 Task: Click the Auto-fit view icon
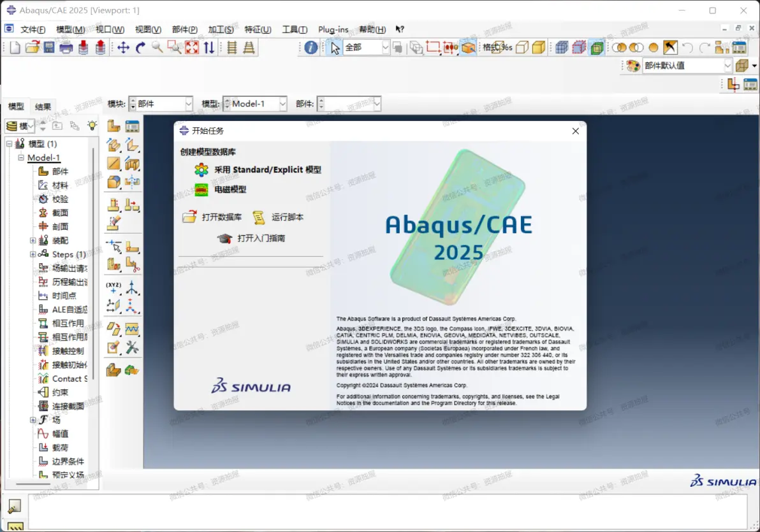click(x=192, y=48)
